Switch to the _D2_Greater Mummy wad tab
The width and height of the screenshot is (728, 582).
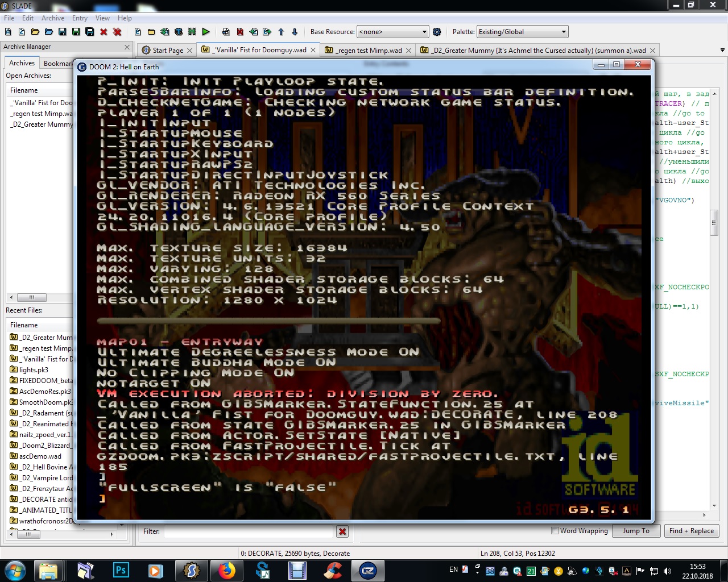pyautogui.click(x=538, y=50)
